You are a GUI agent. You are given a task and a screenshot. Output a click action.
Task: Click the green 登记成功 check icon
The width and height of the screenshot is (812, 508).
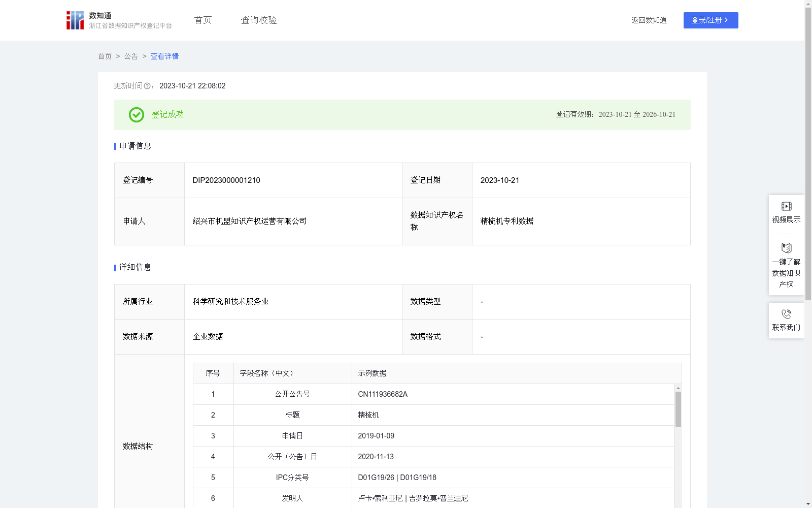pyautogui.click(x=136, y=115)
